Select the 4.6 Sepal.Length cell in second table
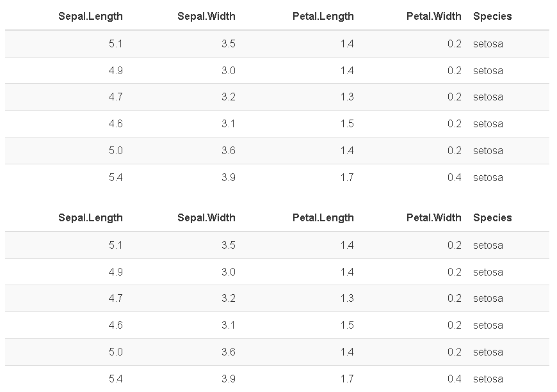Screen dimensions: 557x392 coord(116,325)
